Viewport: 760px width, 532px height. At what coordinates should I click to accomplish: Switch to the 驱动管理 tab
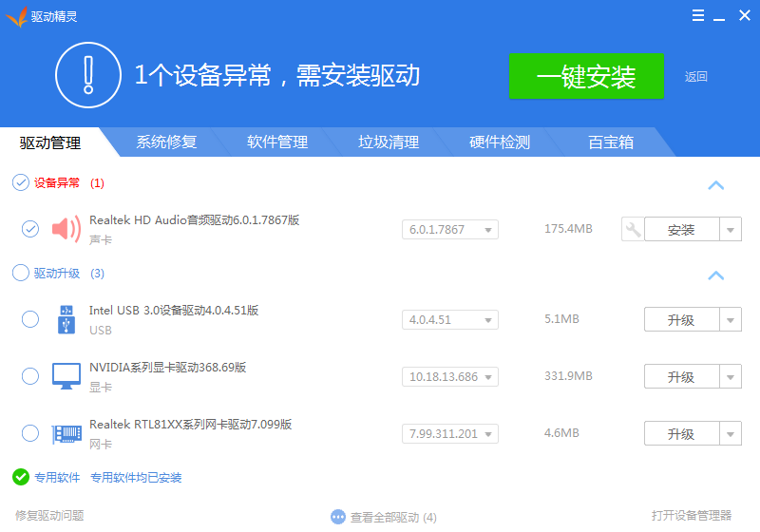pyautogui.click(x=50, y=142)
